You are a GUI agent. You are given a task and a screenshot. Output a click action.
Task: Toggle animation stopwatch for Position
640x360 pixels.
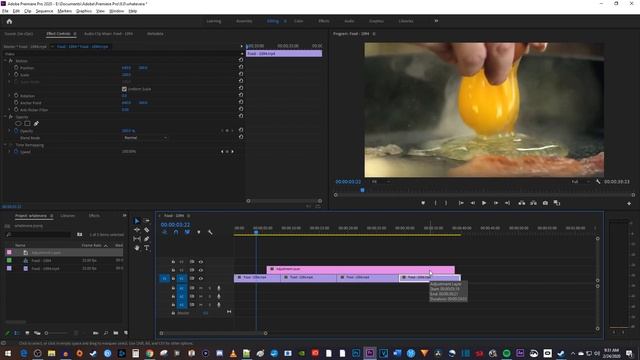coord(16,68)
